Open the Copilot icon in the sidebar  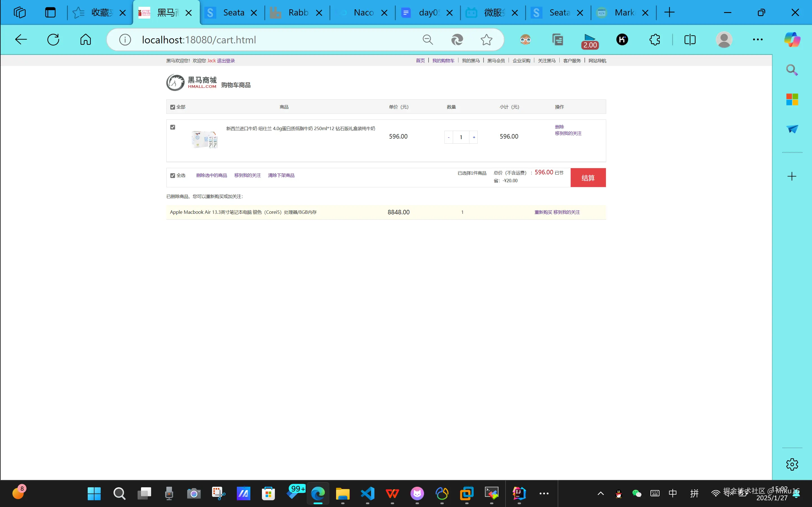792,39
